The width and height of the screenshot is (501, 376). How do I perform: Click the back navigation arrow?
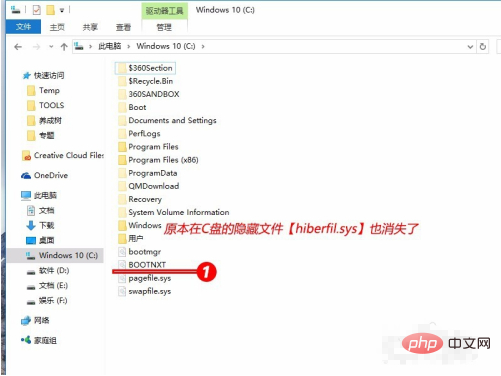18,47
